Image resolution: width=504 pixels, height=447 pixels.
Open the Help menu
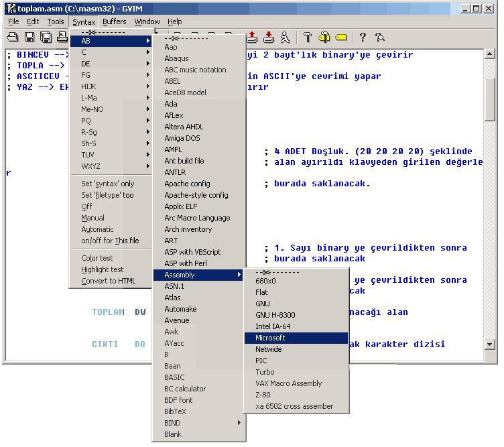click(174, 21)
